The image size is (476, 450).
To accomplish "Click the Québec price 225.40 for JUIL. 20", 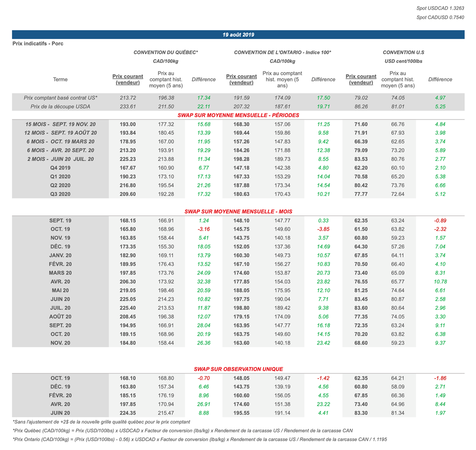I will 128,308.
